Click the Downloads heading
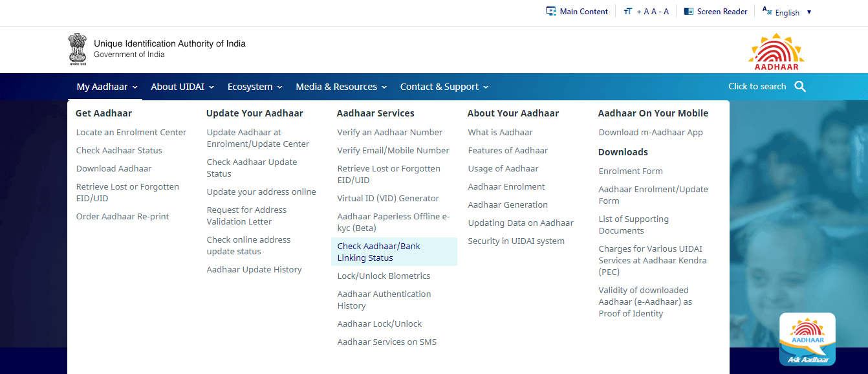Screen dimensions: 868x374 click(623, 151)
